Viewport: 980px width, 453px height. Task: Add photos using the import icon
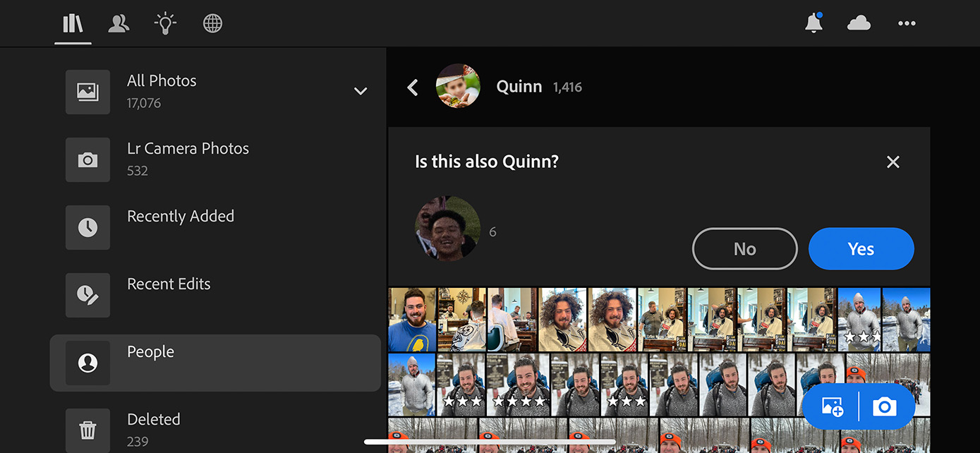[831, 406]
